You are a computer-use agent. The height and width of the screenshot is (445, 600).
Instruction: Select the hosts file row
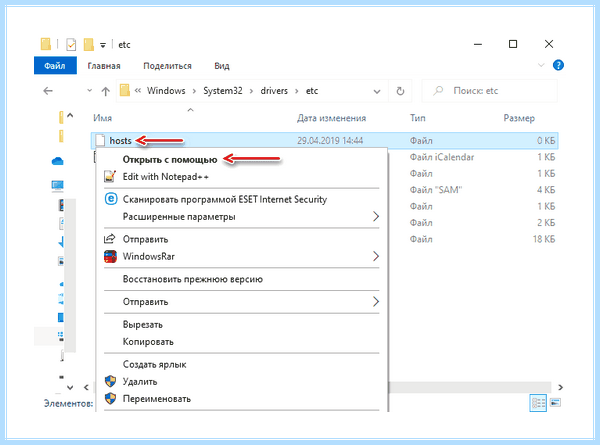[x=325, y=140]
